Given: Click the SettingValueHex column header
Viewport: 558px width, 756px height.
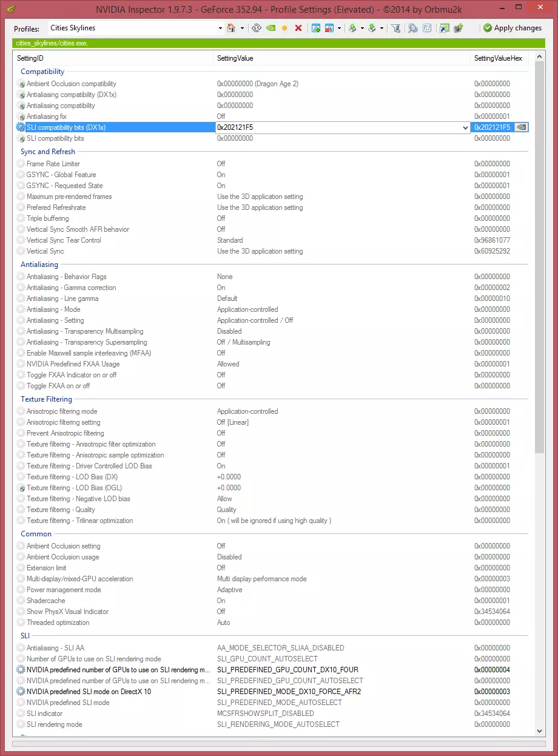Looking at the screenshot, I should 500,58.
